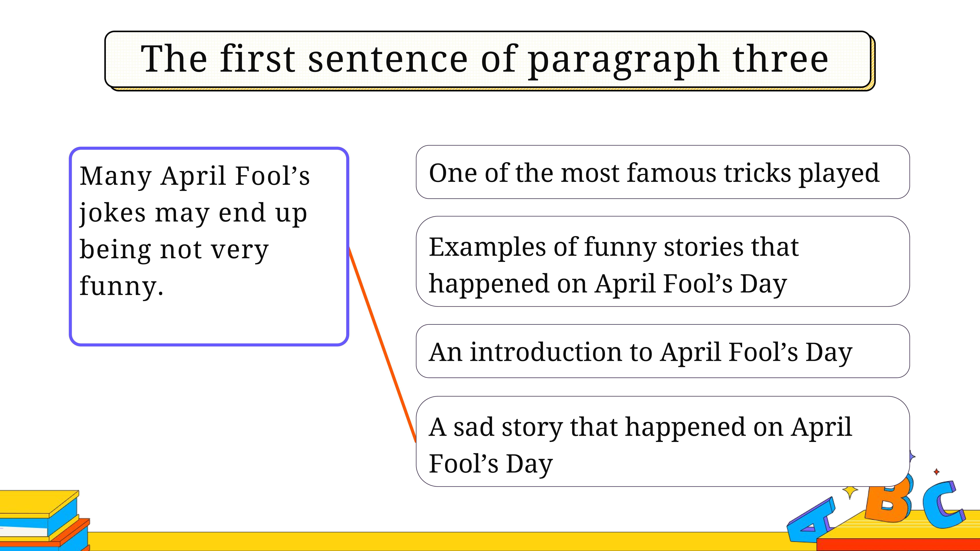Select option 'An introduction to April Fool's Day'
The width and height of the screenshot is (980, 551).
(663, 351)
